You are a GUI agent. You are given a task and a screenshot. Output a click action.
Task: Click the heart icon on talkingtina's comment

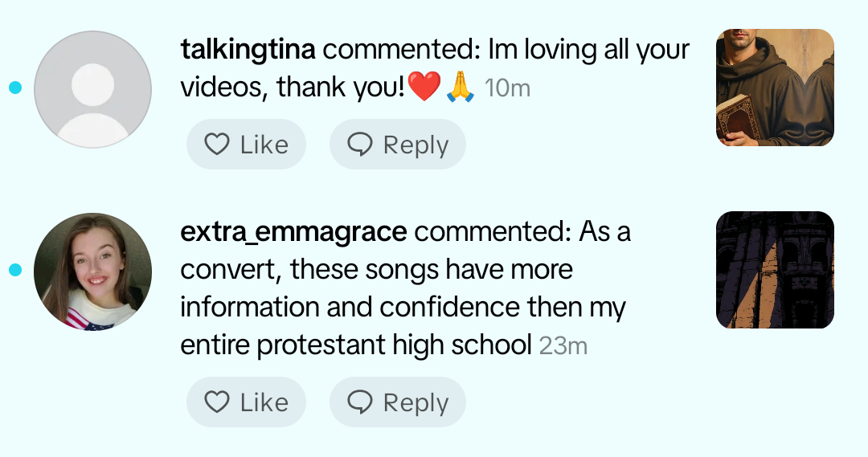click(x=217, y=145)
